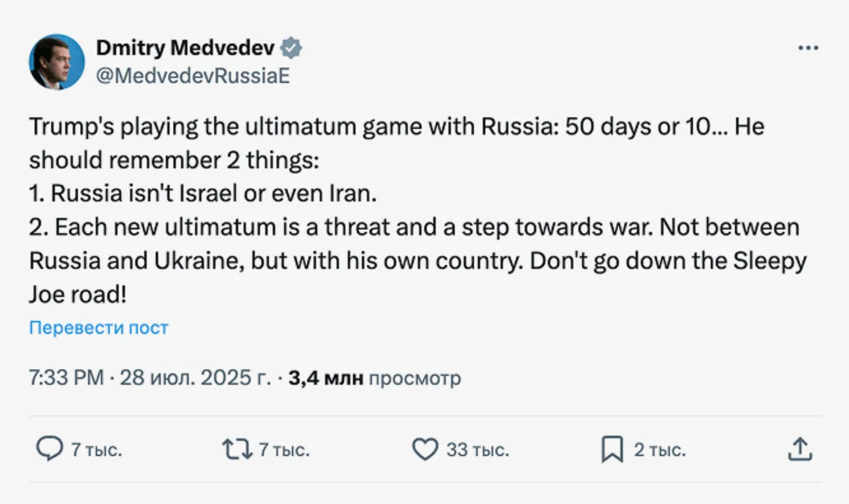Select the tweet text about ultimatum game

pyautogui.click(x=418, y=211)
